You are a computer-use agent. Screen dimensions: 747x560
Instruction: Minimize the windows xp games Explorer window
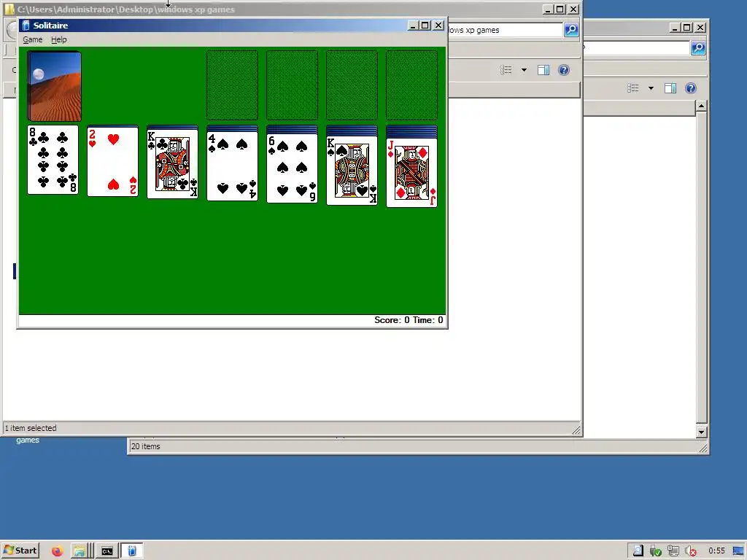pyautogui.click(x=547, y=9)
